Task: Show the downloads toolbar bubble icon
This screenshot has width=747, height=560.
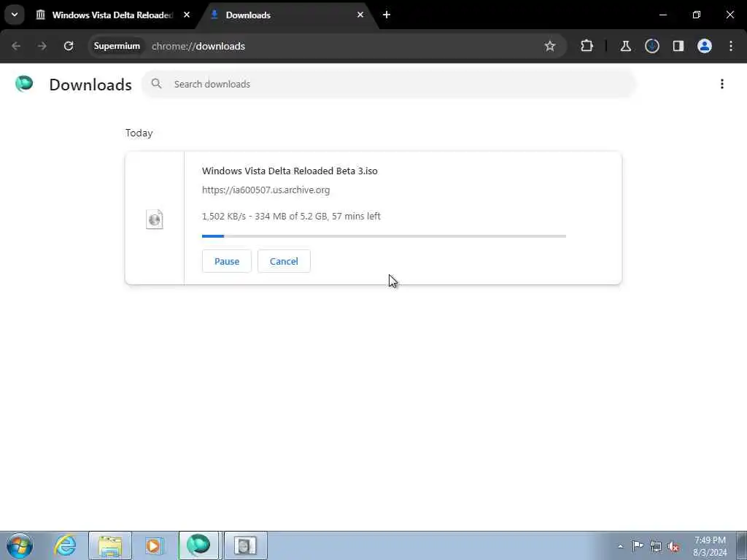Action: pyautogui.click(x=651, y=46)
